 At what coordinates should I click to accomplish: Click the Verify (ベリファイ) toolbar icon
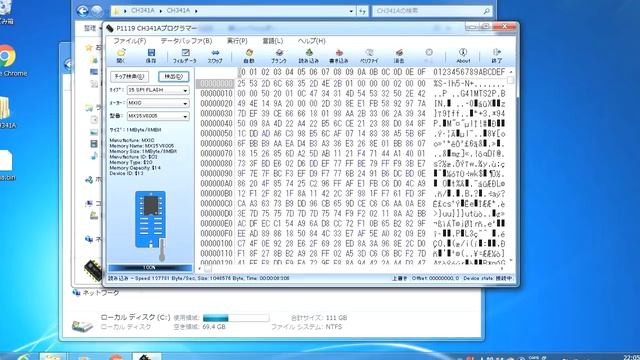coord(369,56)
